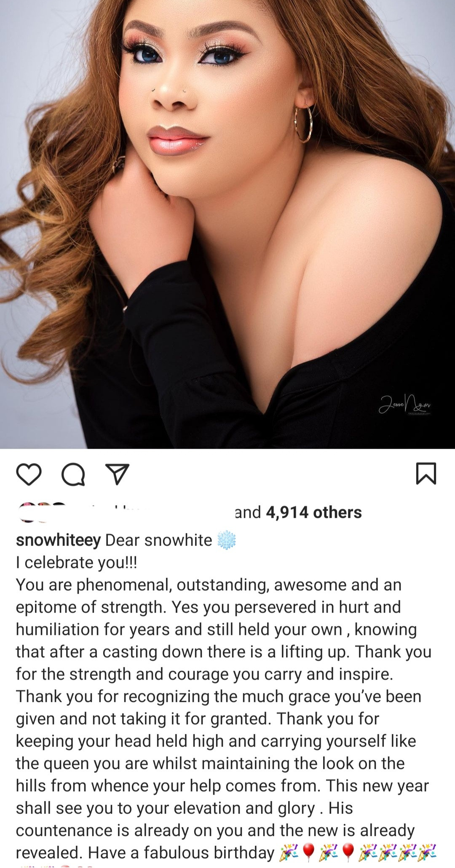Click the 'I celebrate you!!!' caption line
The height and width of the screenshot is (868, 455).
pyautogui.click(x=76, y=563)
